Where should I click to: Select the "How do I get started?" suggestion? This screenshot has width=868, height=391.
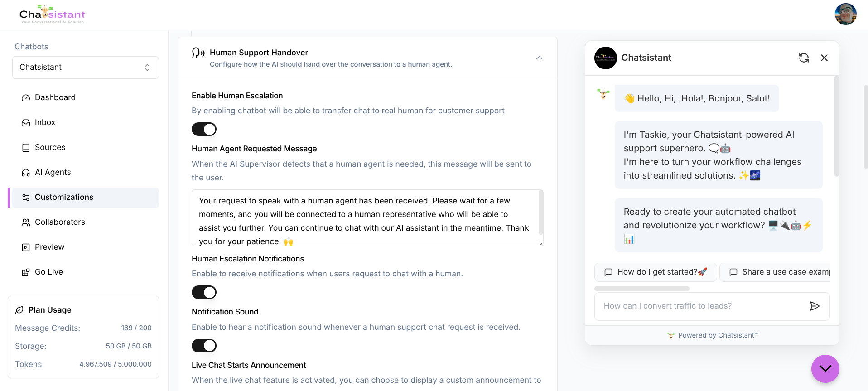click(656, 272)
